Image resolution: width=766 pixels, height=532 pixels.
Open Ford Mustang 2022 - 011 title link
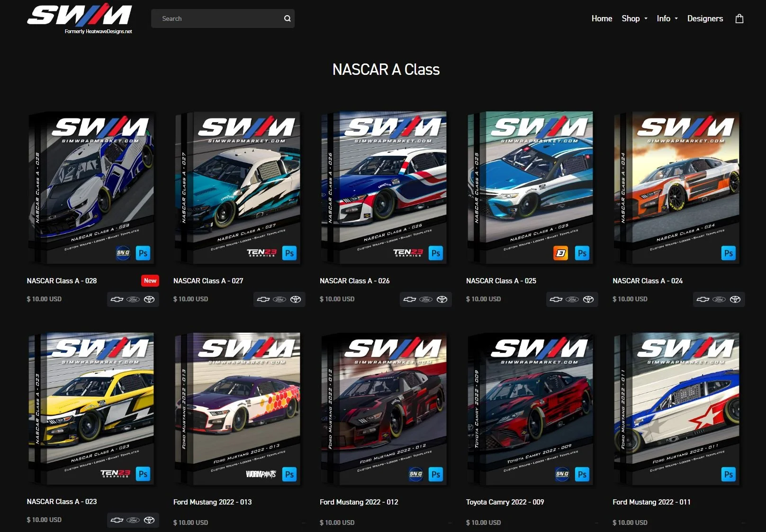[651, 502]
